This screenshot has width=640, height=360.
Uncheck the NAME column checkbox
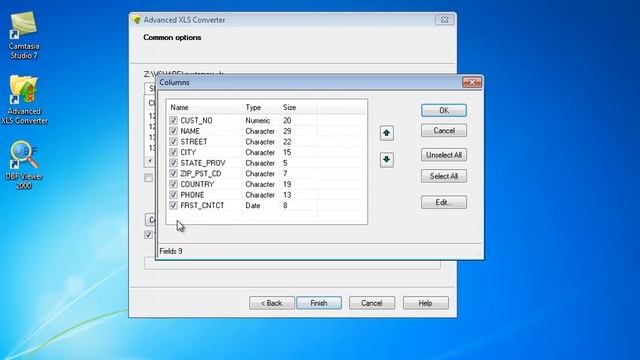173,131
